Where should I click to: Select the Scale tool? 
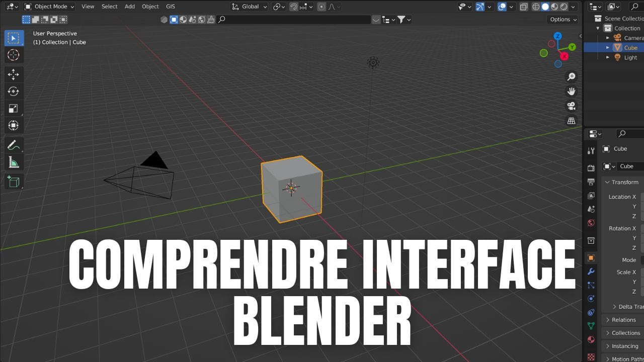[x=14, y=109]
